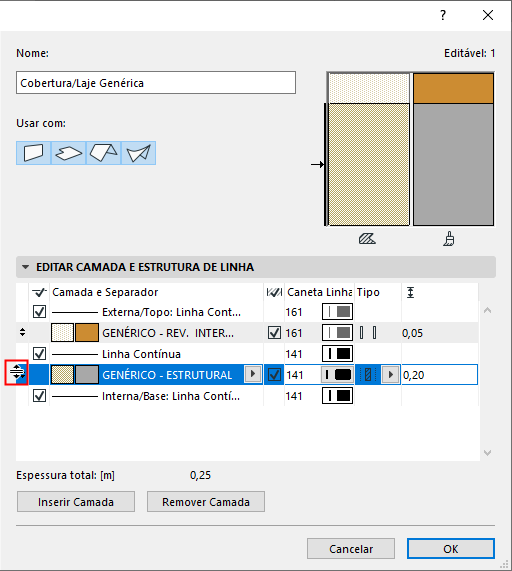Toggle Shell usage icon under Usar com
This screenshot has width=512, height=571.
pyautogui.click(x=138, y=153)
